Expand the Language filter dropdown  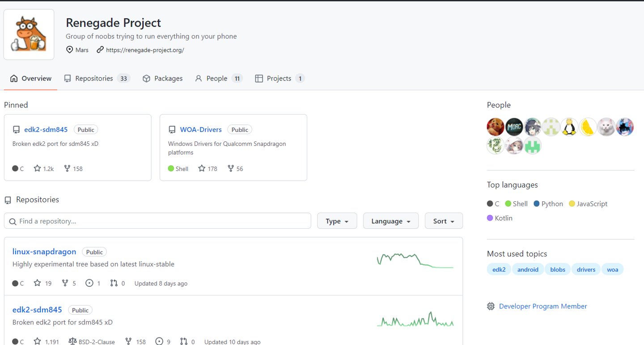(391, 221)
